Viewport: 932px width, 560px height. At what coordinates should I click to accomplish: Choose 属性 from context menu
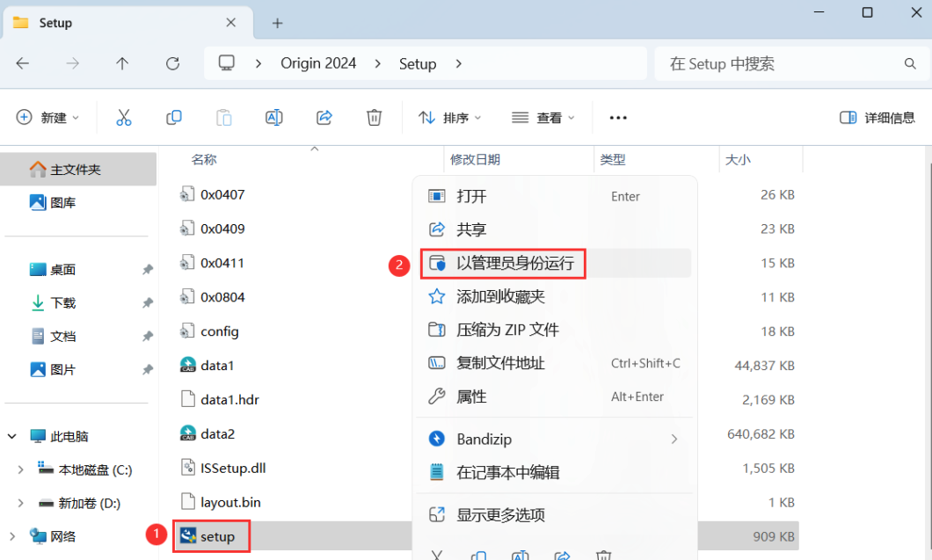point(555,396)
